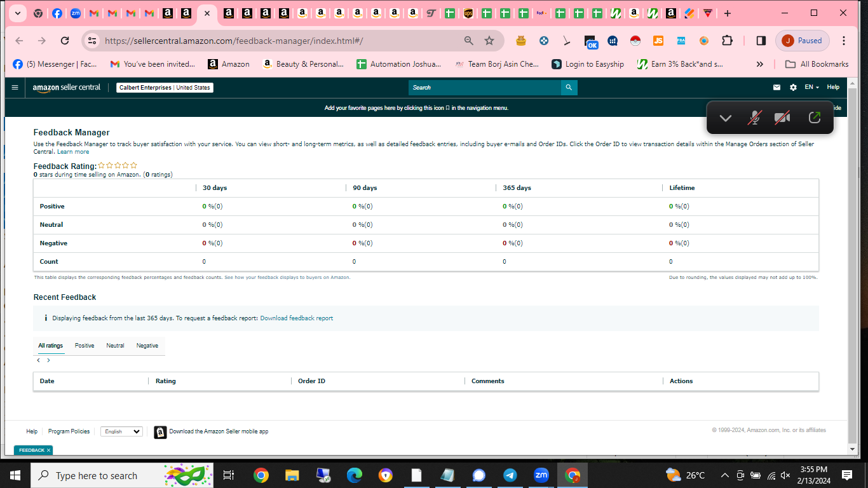Bookmark this page with the star icon
Screen dimensions: 868x488
(x=489, y=41)
